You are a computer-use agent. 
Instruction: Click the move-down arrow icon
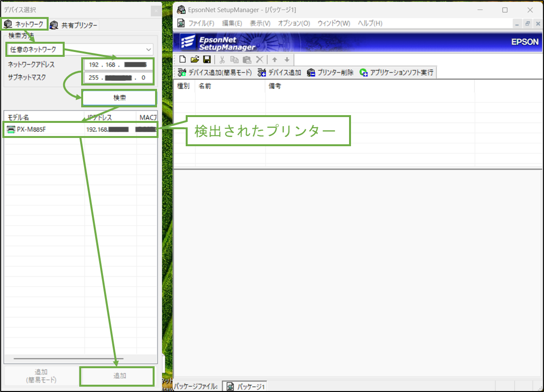tap(286, 59)
